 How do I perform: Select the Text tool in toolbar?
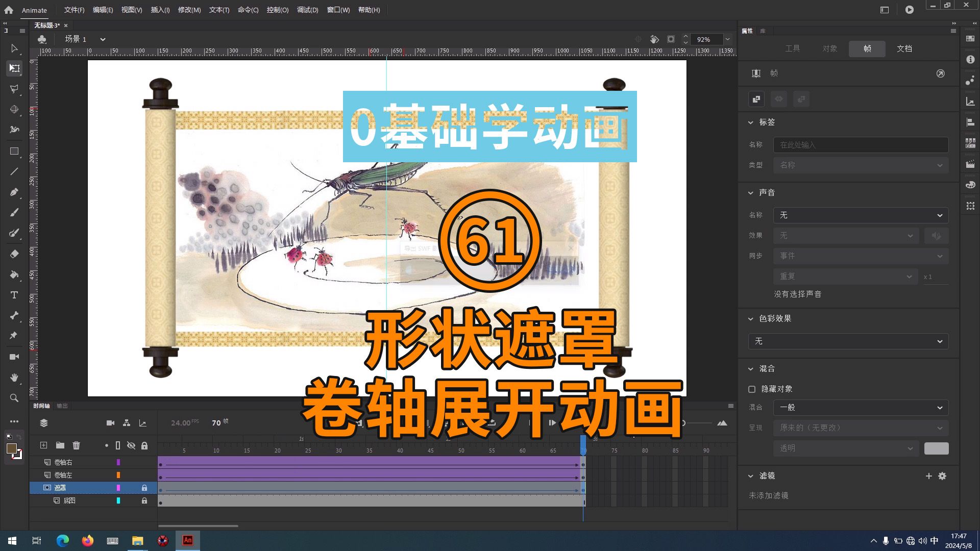(x=14, y=295)
